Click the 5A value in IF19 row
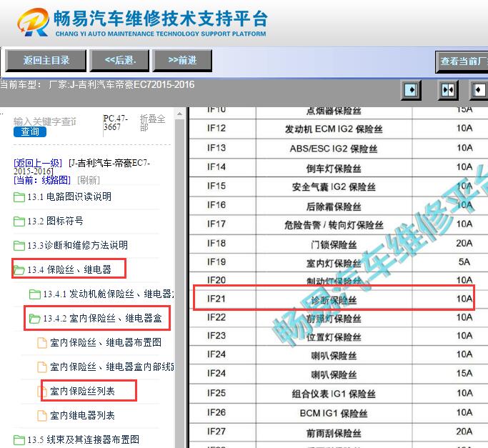 [464, 262]
